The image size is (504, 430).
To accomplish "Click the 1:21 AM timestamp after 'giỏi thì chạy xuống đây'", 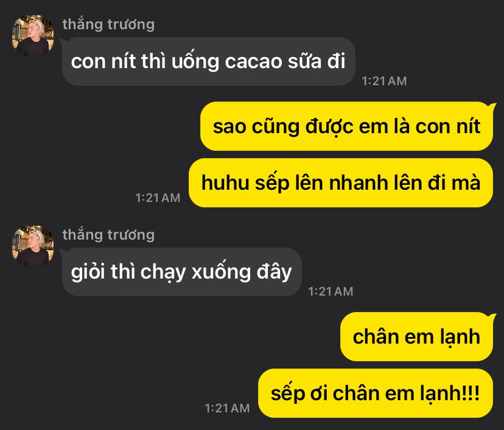I will click(x=331, y=291).
